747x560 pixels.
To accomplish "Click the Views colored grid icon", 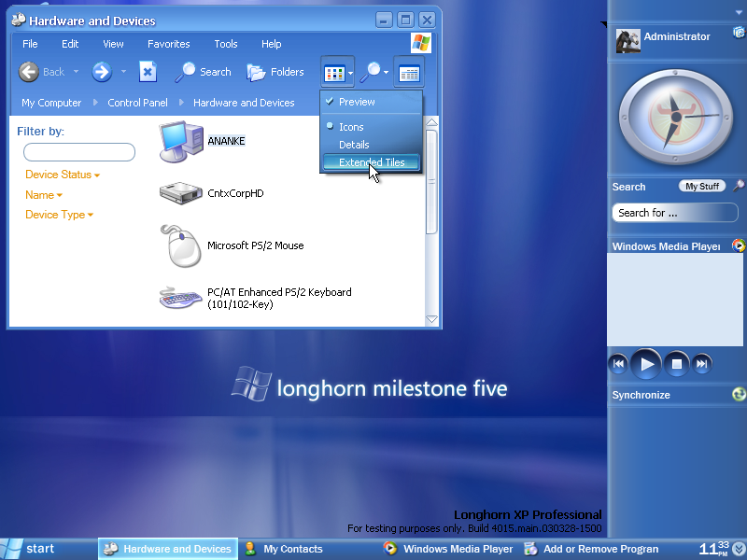I will [x=334, y=74].
